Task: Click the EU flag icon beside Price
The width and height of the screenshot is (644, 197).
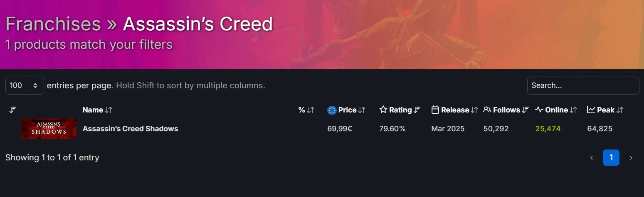Action: (332, 110)
